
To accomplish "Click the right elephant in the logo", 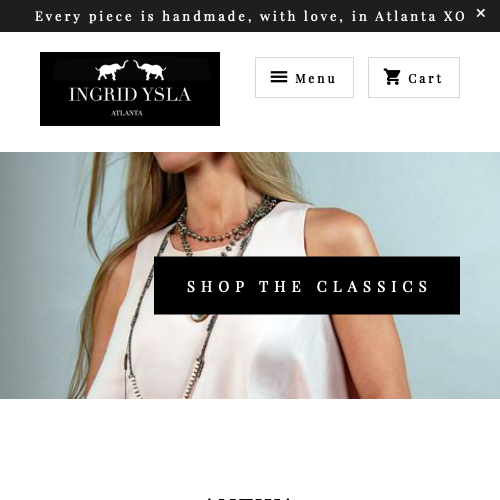I will click(150, 70).
